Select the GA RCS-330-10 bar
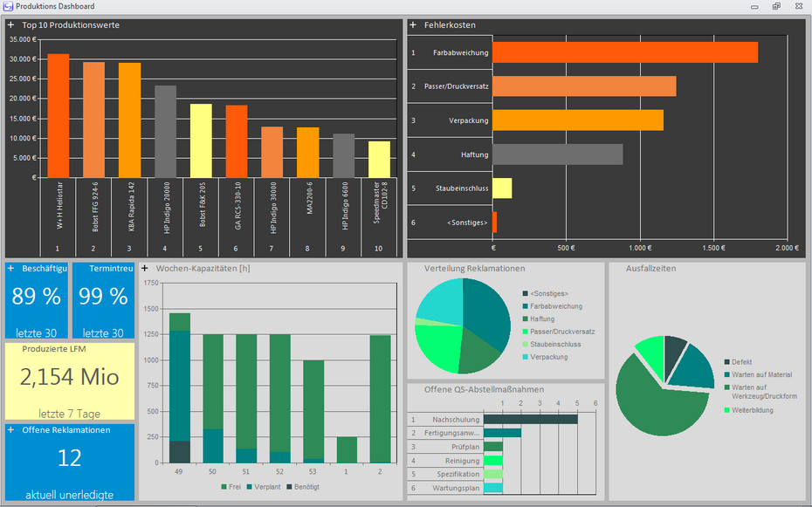The width and height of the screenshot is (812, 507). pos(236,141)
